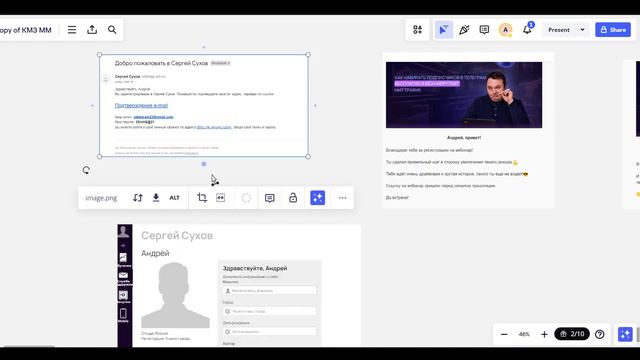Click the reactions celebration icon
The height and width of the screenshot is (360, 640).
pos(464,30)
